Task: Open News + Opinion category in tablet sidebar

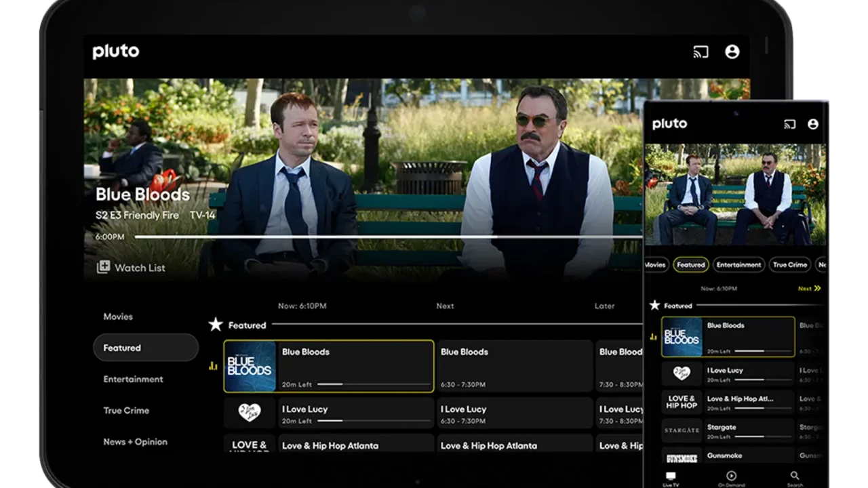Action: point(135,441)
